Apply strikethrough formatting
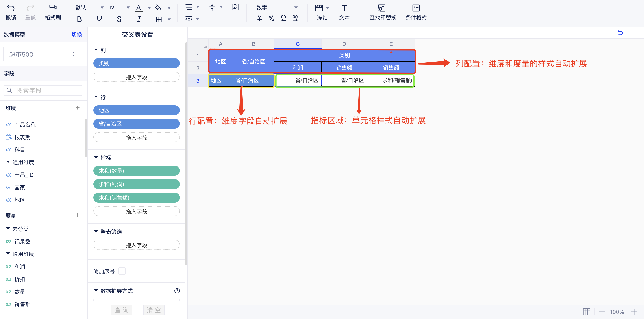The height and width of the screenshot is (319, 644). (x=119, y=19)
